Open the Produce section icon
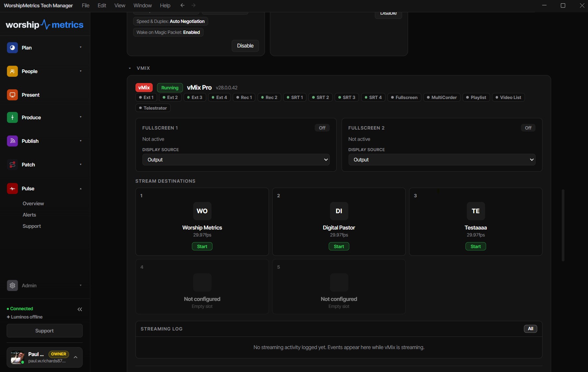Viewport: 588px width, 372px height. pyautogui.click(x=12, y=118)
